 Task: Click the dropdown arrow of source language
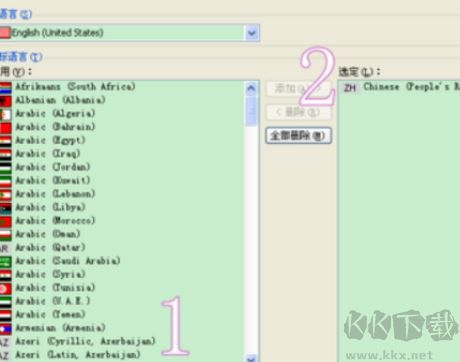coord(252,33)
